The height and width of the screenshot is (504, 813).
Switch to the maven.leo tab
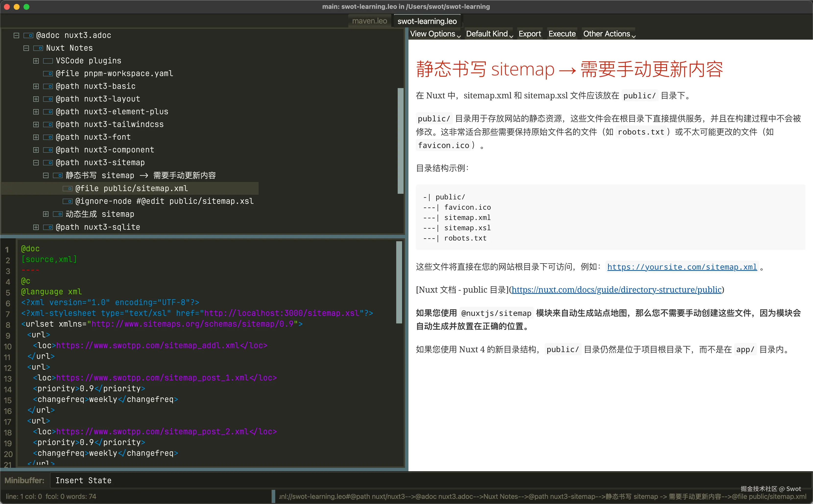tap(369, 21)
